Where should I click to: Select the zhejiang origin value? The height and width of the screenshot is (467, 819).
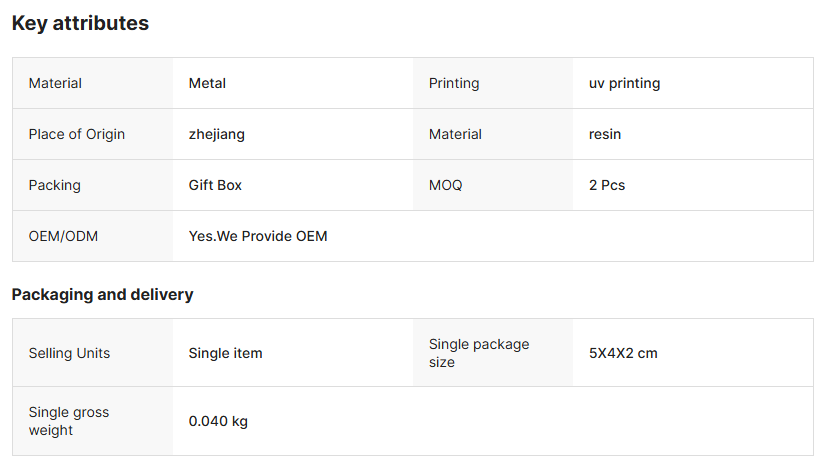217,135
